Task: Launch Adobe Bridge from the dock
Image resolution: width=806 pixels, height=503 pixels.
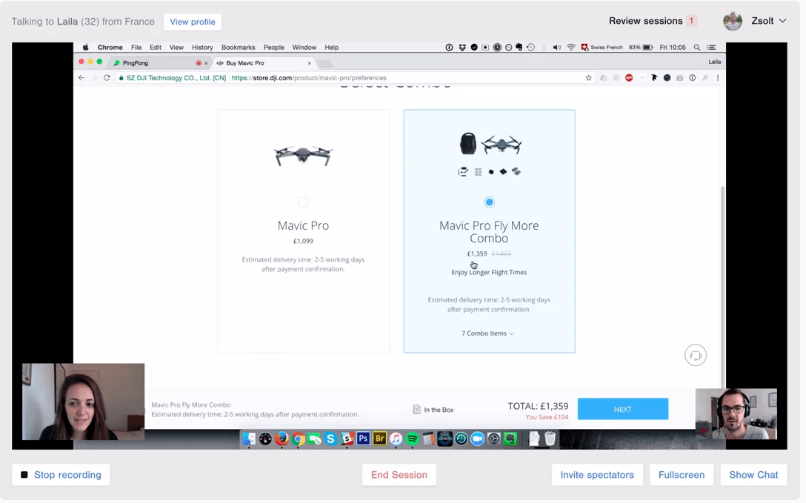Action: pos(379,439)
